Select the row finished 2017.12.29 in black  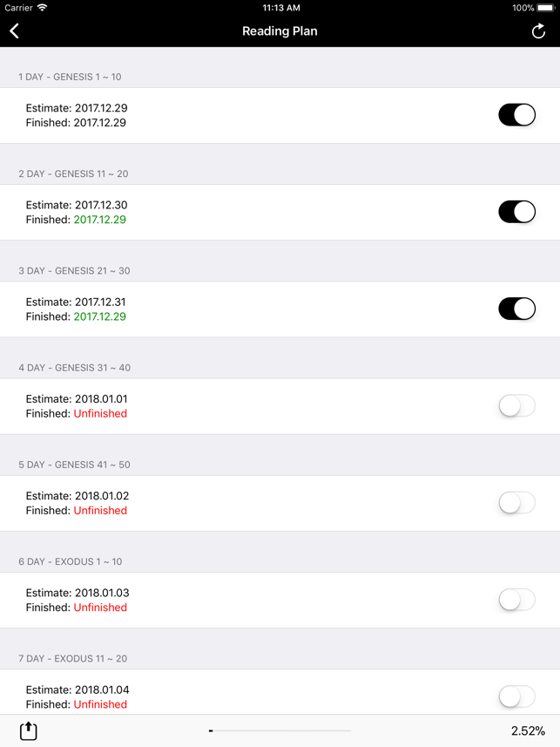click(280, 115)
